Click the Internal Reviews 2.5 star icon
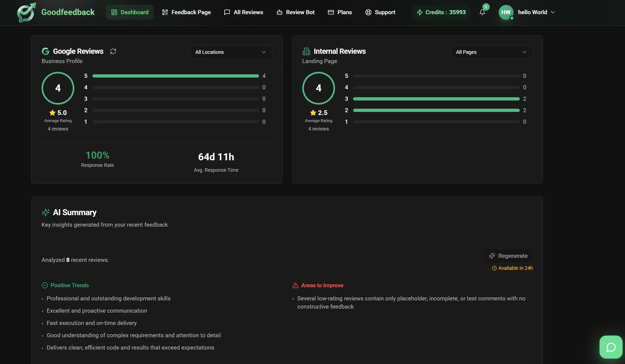 tap(313, 113)
